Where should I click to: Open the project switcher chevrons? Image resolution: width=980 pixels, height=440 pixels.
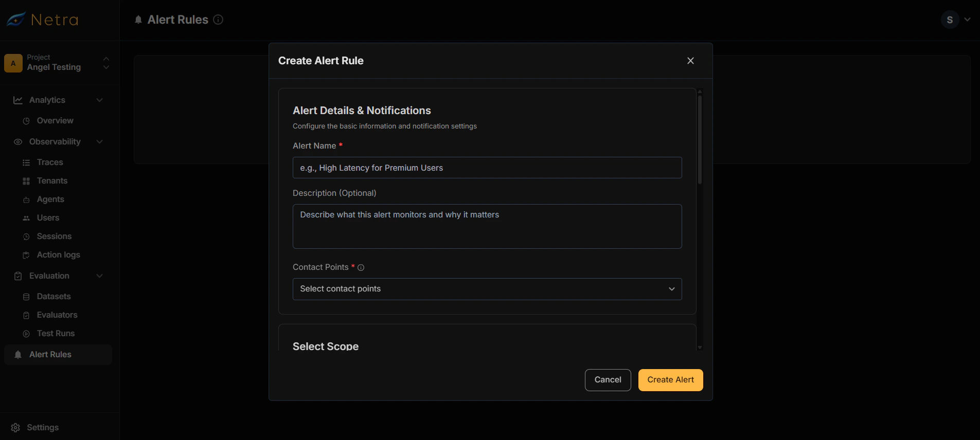106,63
